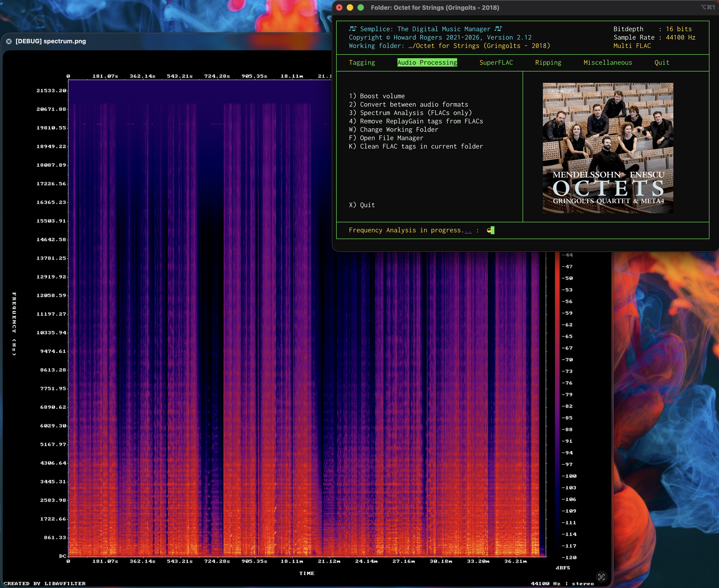Close the spectrum.png preview window

[x=9, y=41]
